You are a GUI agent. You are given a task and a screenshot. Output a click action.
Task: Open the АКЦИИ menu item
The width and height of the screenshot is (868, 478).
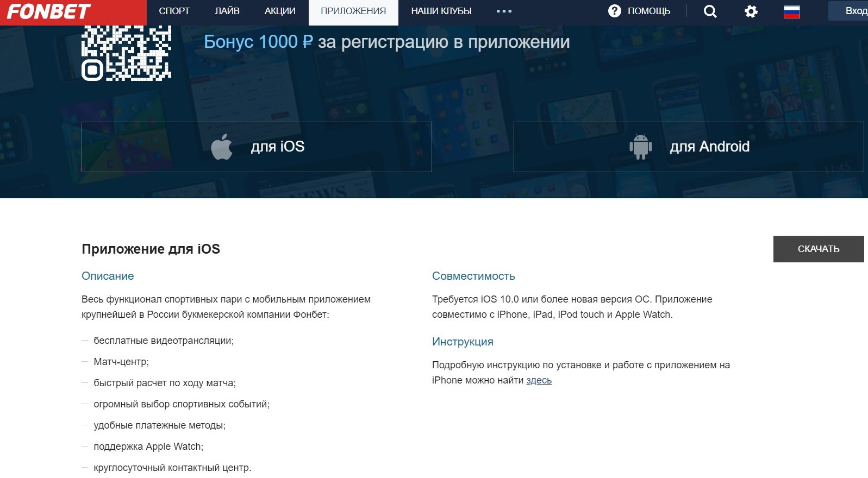pos(280,11)
